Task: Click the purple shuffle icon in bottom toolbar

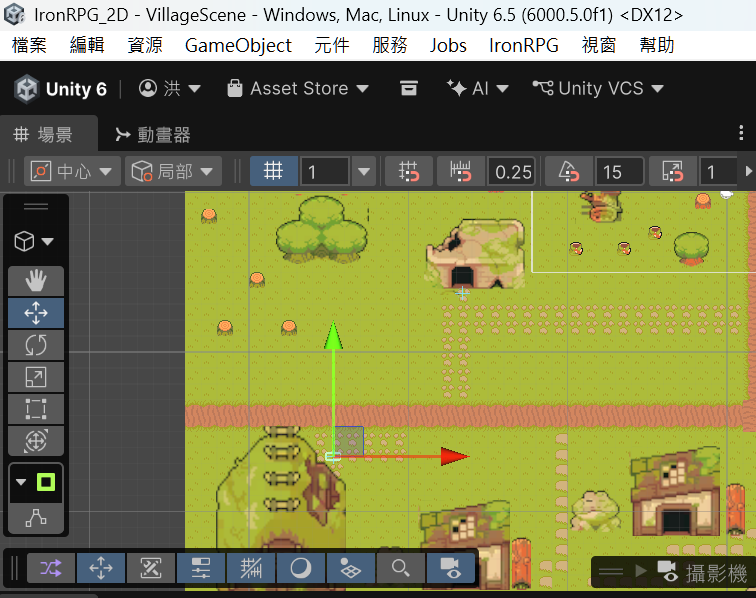Action: click(51, 568)
